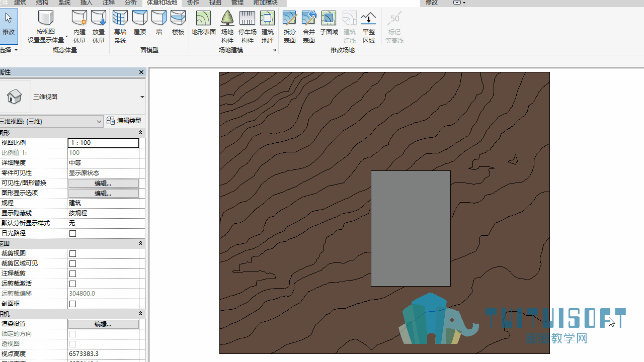This screenshot has width=644, height=362.
Task: Select the gray building pad in the view
Action: [x=411, y=228]
